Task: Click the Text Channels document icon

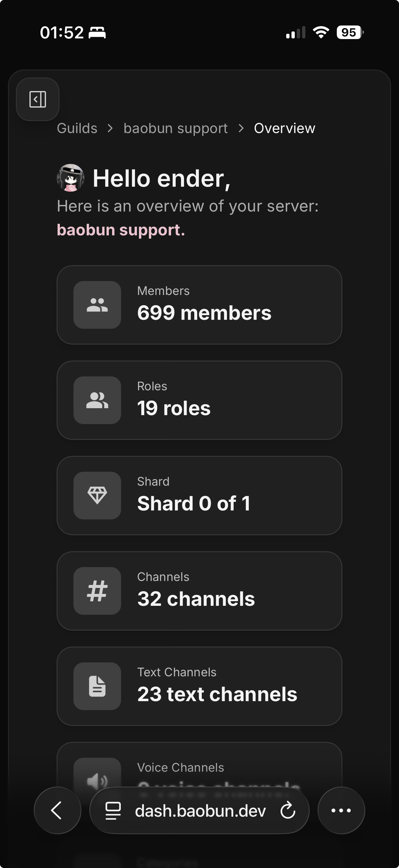Action: (x=97, y=686)
